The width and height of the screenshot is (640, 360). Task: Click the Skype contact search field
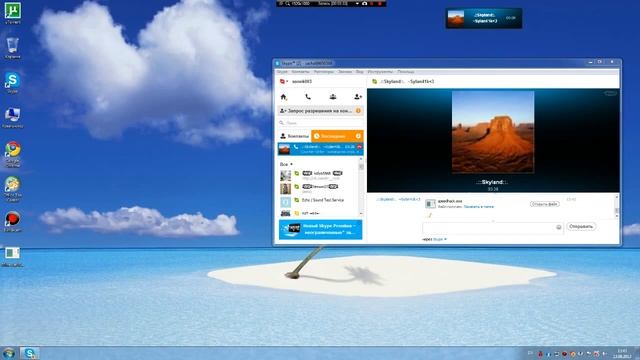point(320,123)
